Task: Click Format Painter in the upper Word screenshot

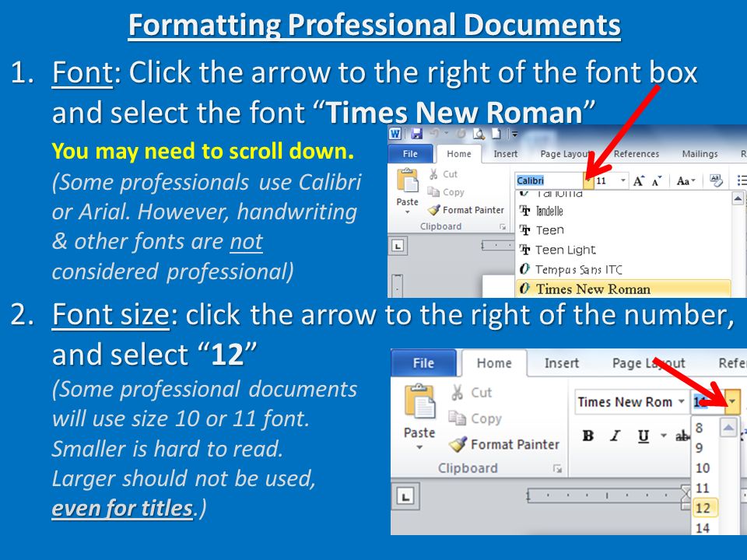Action: click(x=465, y=210)
